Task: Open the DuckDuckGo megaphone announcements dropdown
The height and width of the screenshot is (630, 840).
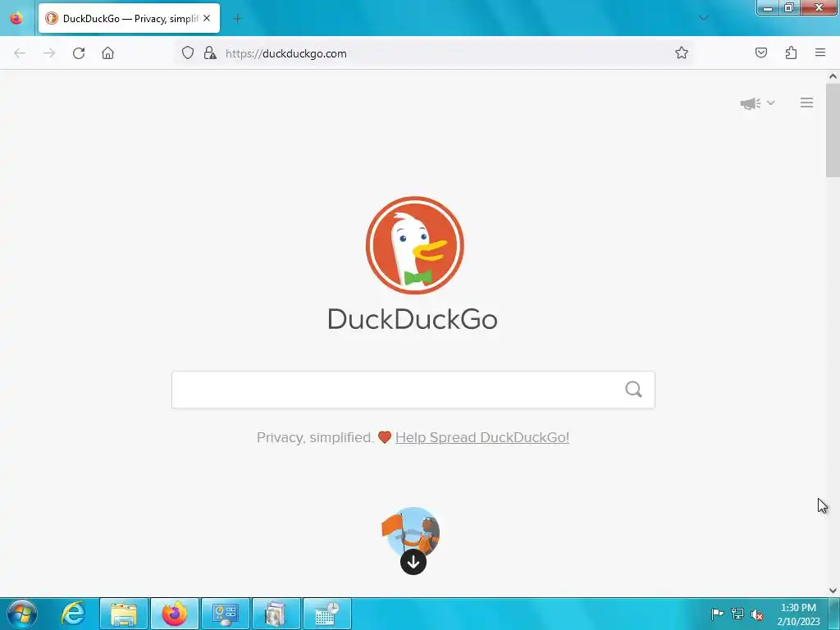Action: [757, 103]
